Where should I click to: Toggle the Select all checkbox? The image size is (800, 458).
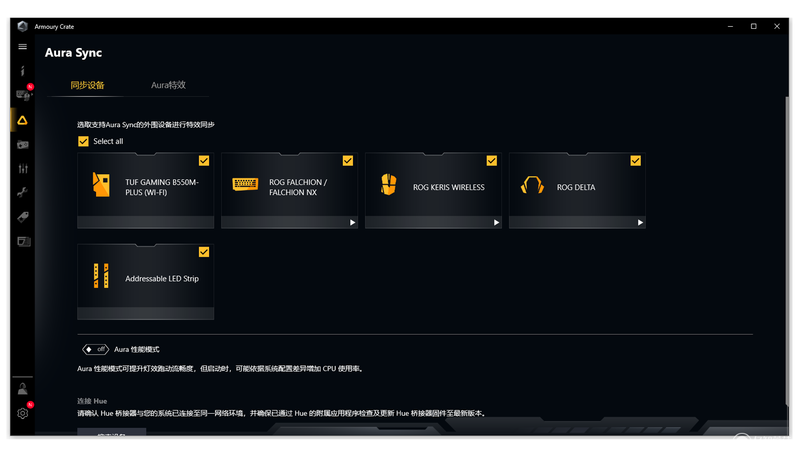tap(83, 141)
